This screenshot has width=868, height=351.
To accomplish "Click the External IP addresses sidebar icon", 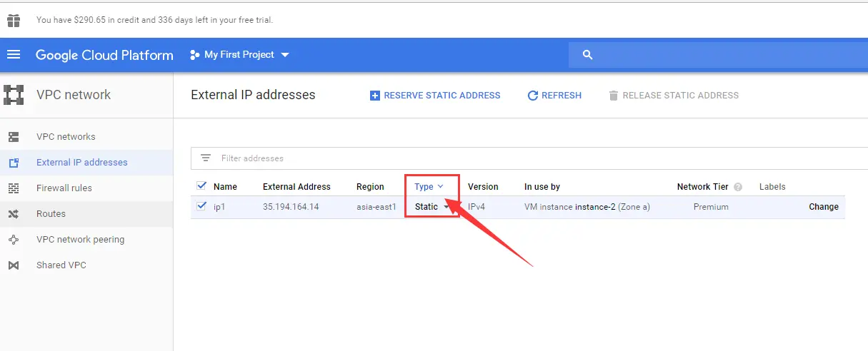I will pos(14,163).
